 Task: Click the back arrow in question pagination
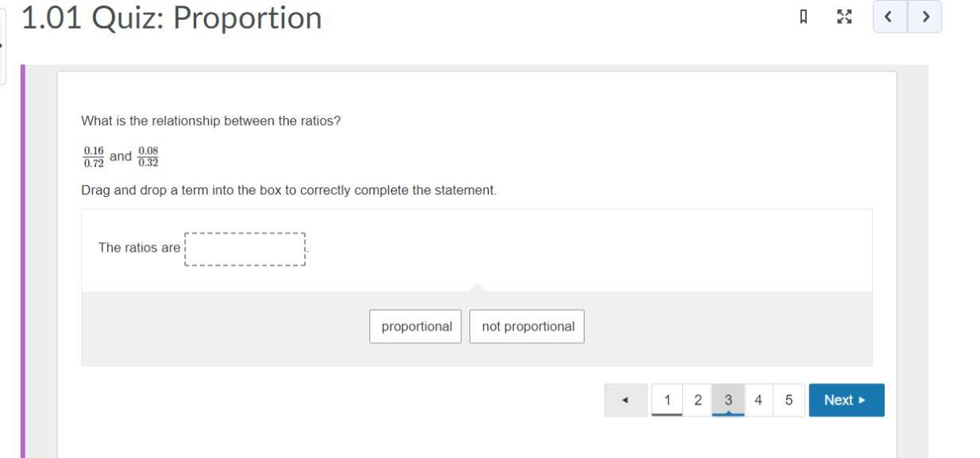coord(625,400)
